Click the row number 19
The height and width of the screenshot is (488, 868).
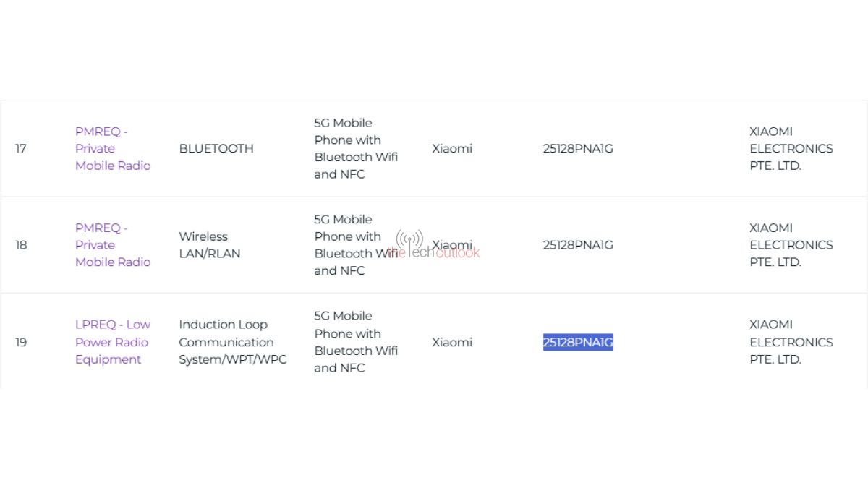click(20, 342)
